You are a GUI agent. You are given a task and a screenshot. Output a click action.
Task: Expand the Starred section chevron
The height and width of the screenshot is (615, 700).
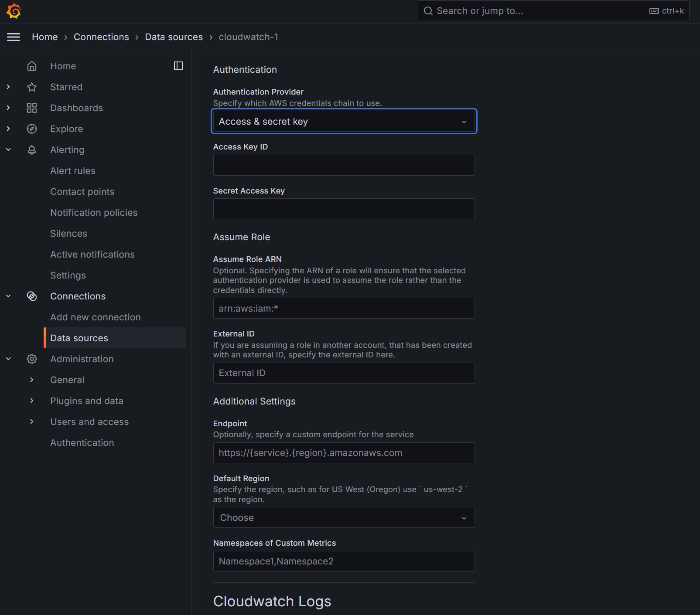point(8,87)
